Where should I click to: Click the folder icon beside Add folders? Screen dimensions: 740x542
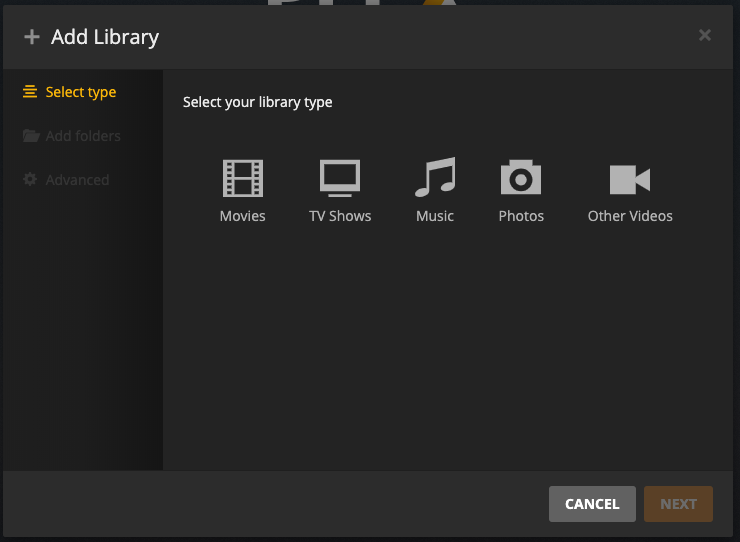pos(31,136)
